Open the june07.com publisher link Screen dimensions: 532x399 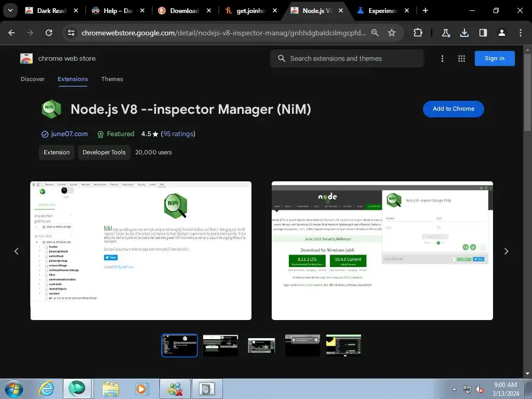[x=69, y=134]
